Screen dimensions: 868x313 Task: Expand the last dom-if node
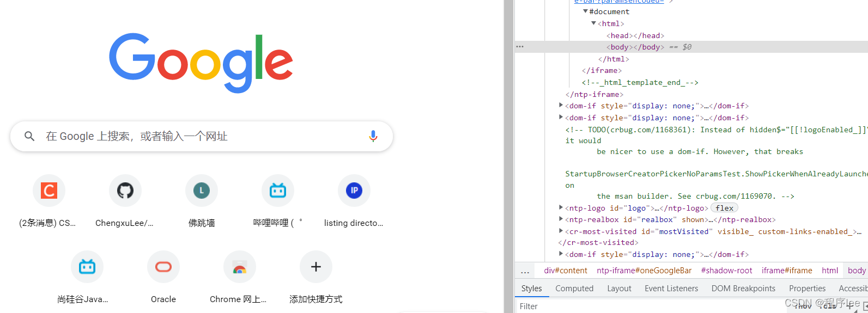561,254
